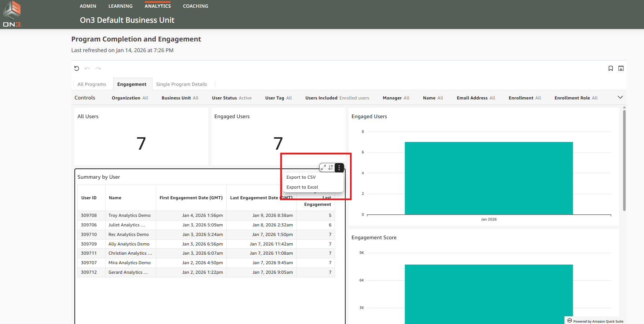Click the reset dashboard icon
This screenshot has height=324, width=644.
(x=77, y=69)
